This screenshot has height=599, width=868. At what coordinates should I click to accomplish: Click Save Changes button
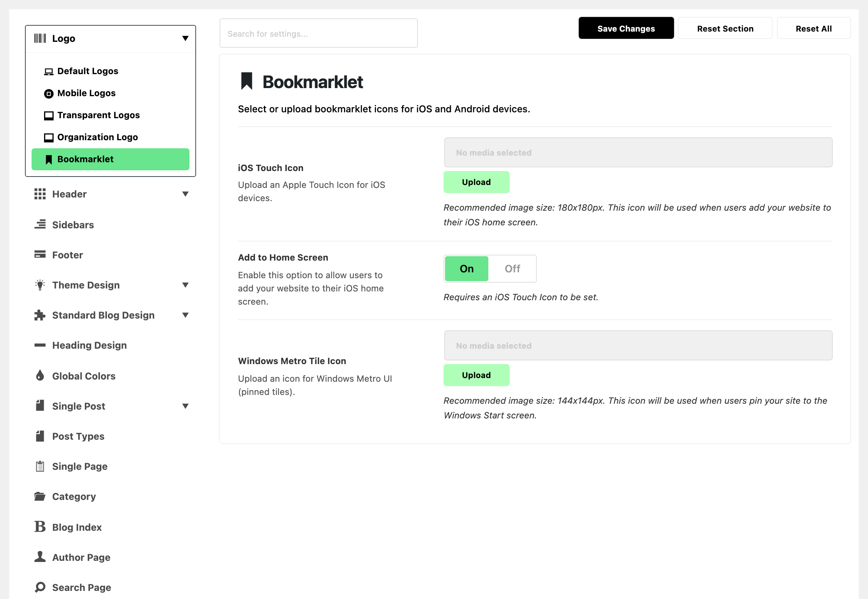click(x=626, y=28)
